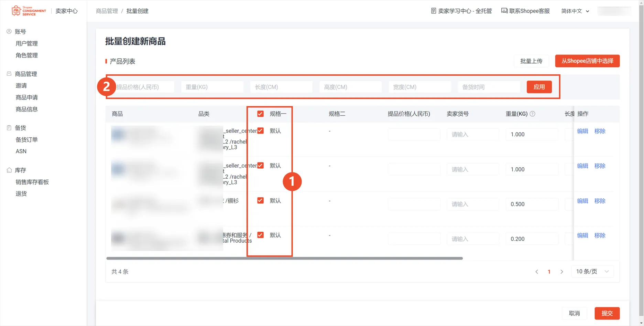Open the 简体中文 language dropdown
The image size is (644, 326).
click(574, 11)
